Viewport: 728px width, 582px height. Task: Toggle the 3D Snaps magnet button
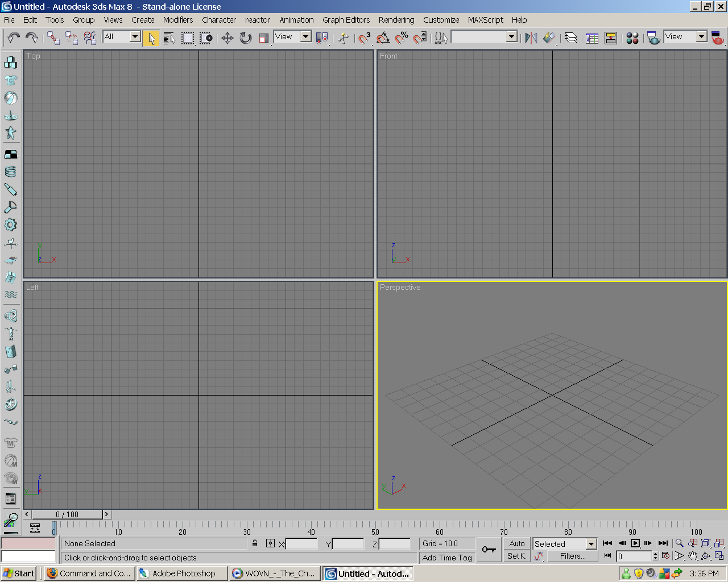364,38
